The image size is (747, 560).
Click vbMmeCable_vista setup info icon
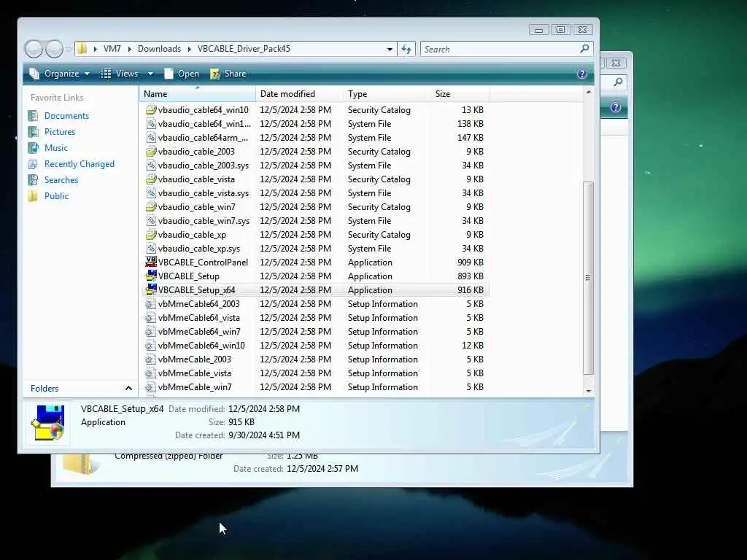150,373
